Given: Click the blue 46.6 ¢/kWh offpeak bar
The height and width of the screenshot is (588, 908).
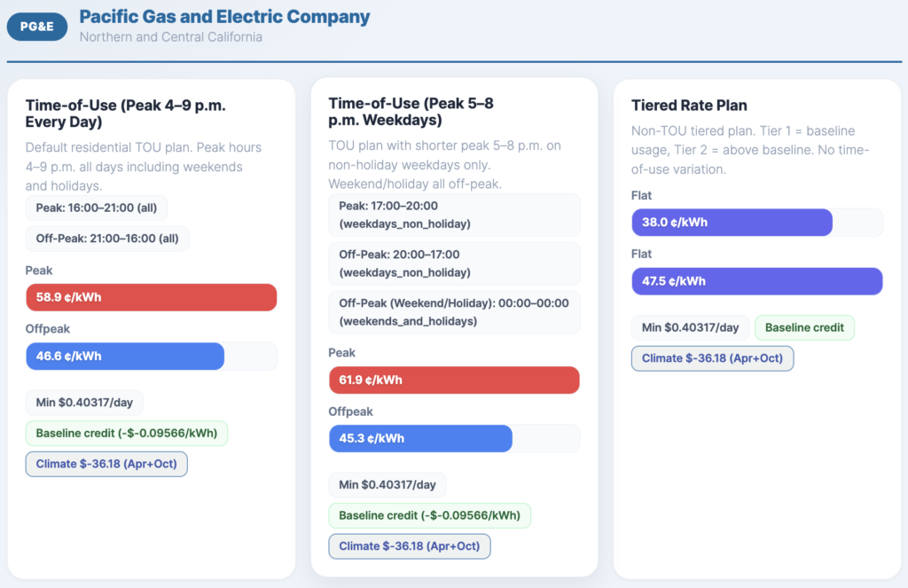Looking at the screenshot, I should [x=125, y=357].
